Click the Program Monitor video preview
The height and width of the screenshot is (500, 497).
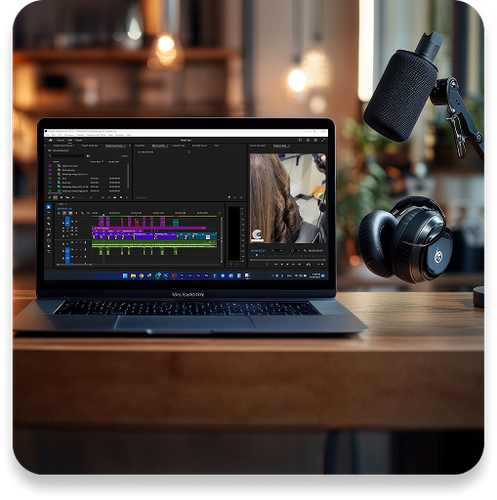[288, 198]
